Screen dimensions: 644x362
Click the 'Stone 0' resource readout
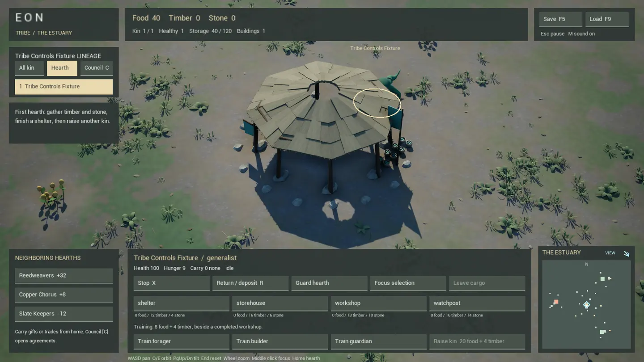[x=222, y=18]
